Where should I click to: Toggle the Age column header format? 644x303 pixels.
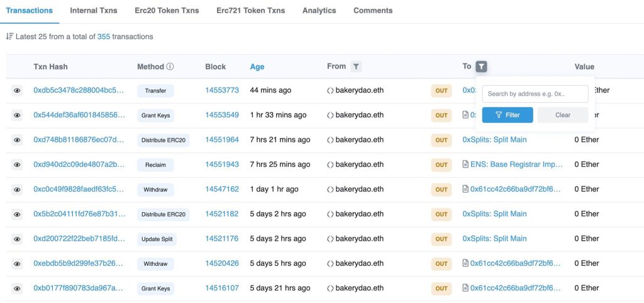257,67
